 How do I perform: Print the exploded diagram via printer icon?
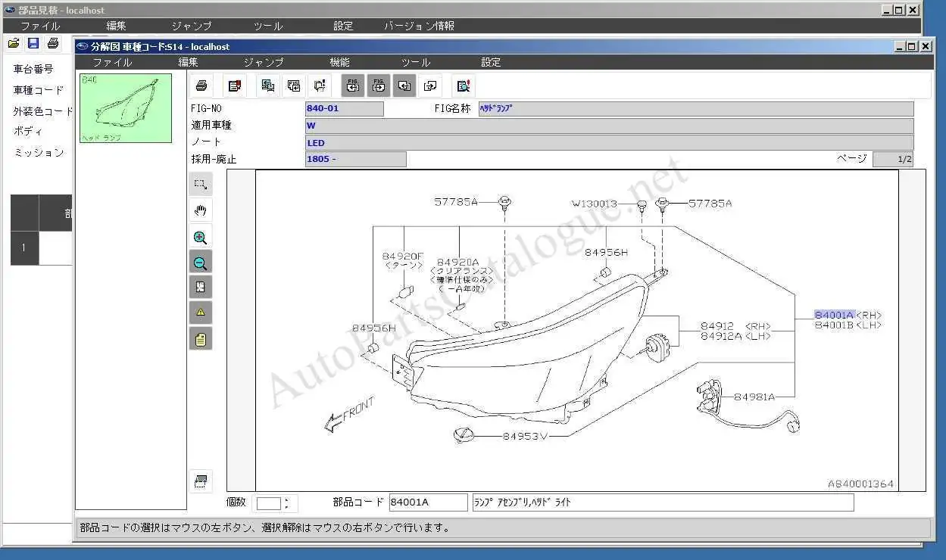click(x=201, y=86)
